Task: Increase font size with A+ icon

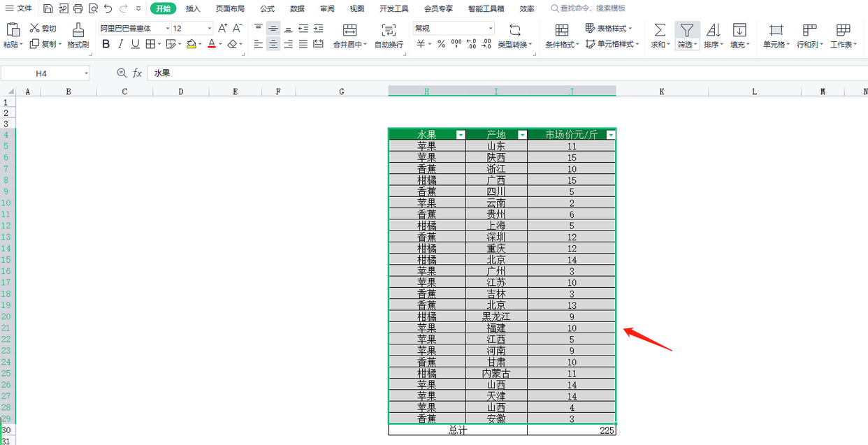Action: click(x=222, y=29)
